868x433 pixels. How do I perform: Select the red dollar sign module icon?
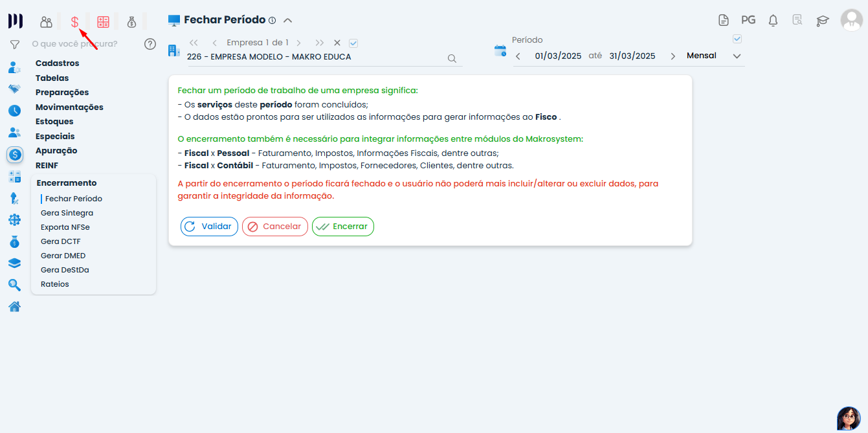(x=74, y=22)
